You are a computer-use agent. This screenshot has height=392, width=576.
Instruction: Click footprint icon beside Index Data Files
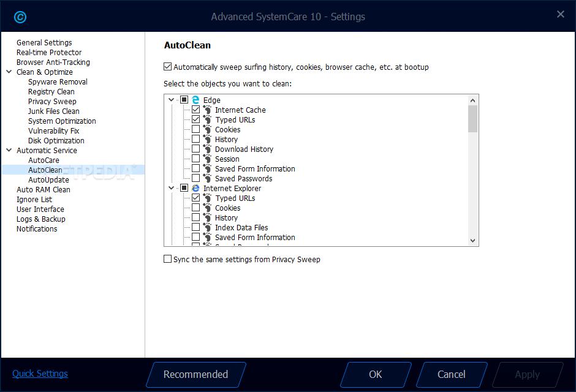coord(207,228)
